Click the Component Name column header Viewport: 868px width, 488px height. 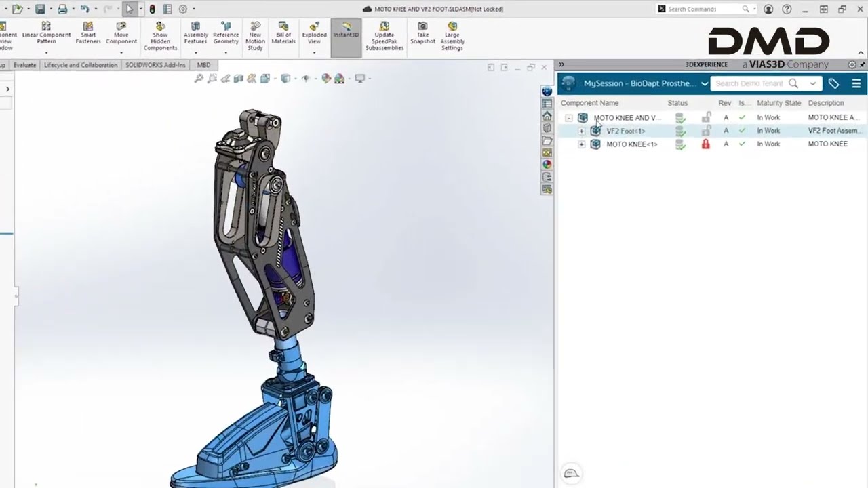[589, 103]
